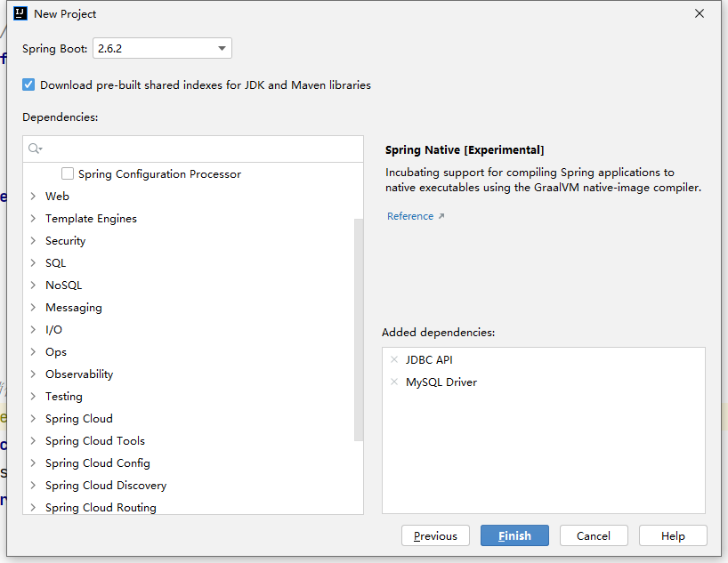Select MySQL Driver in added dependencies

(x=441, y=382)
